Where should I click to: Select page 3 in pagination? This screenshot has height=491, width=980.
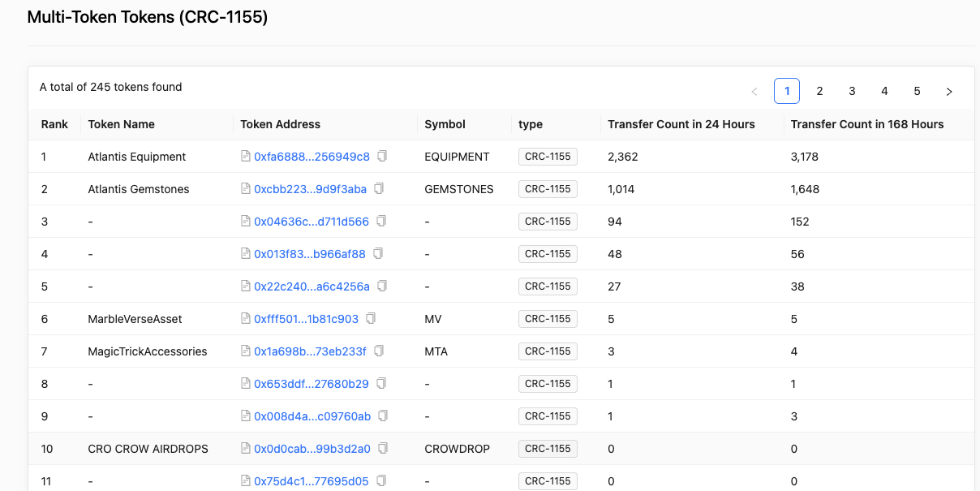(852, 91)
